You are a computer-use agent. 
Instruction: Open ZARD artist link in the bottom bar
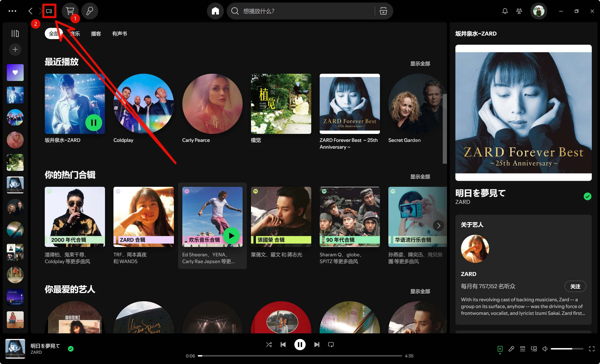coord(36,352)
